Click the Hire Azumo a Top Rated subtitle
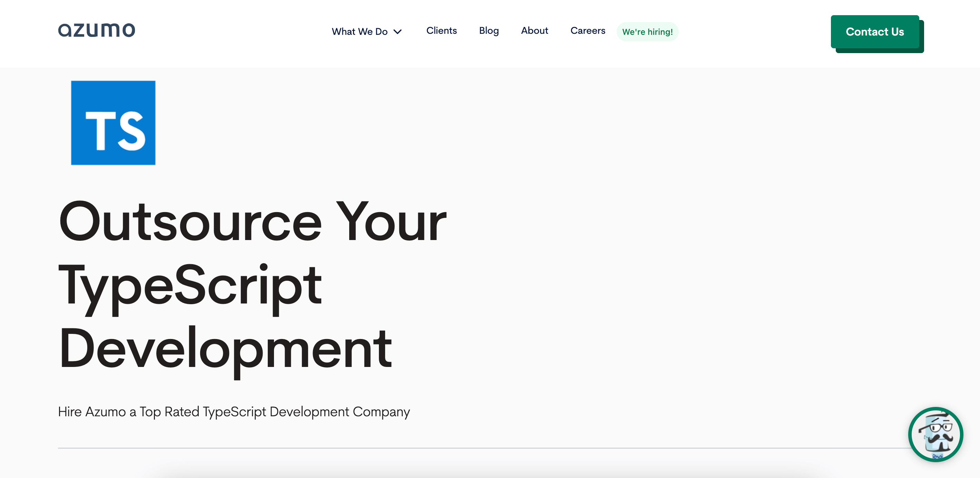Screen dimensions: 980x478 click(234, 412)
